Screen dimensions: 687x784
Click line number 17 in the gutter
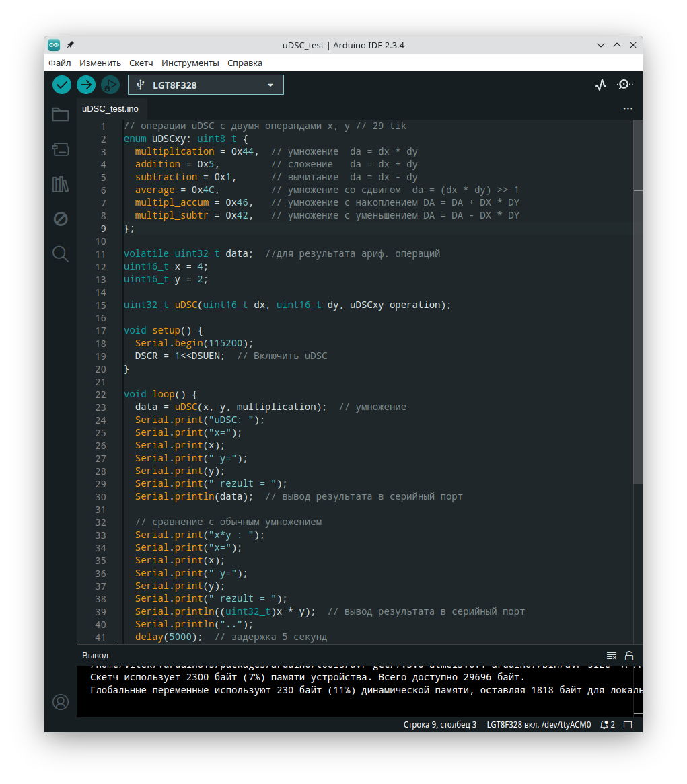(100, 331)
